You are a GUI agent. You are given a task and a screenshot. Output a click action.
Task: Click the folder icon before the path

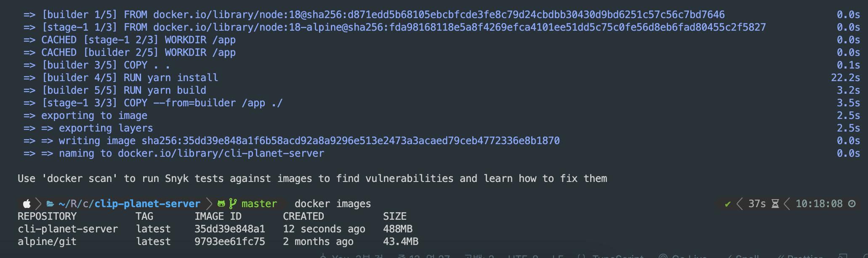pyautogui.click(x=50, y=204)
